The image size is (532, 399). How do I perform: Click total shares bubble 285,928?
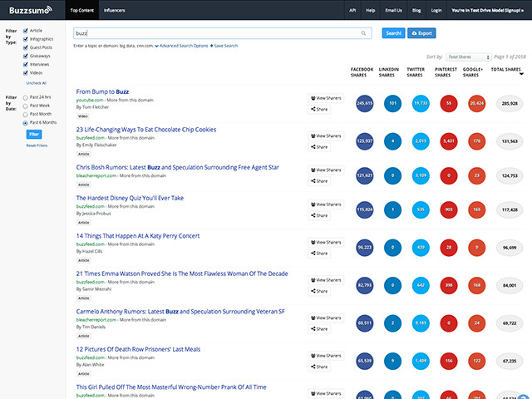point(510,103)
